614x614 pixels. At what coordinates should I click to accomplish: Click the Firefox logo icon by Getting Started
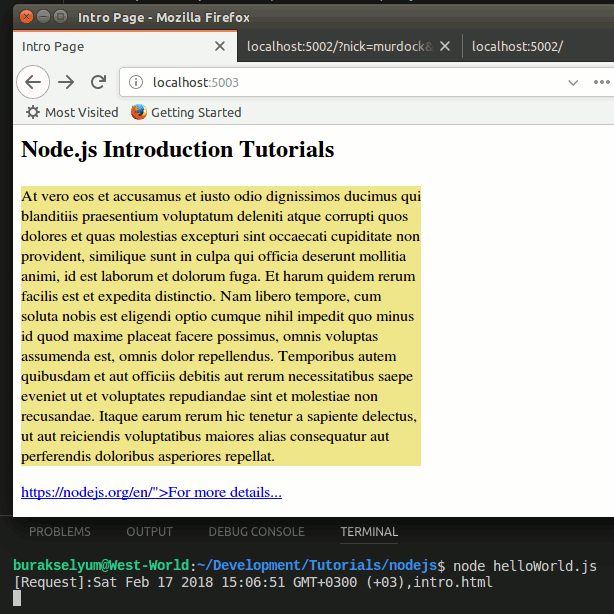[x=139, y=112]
